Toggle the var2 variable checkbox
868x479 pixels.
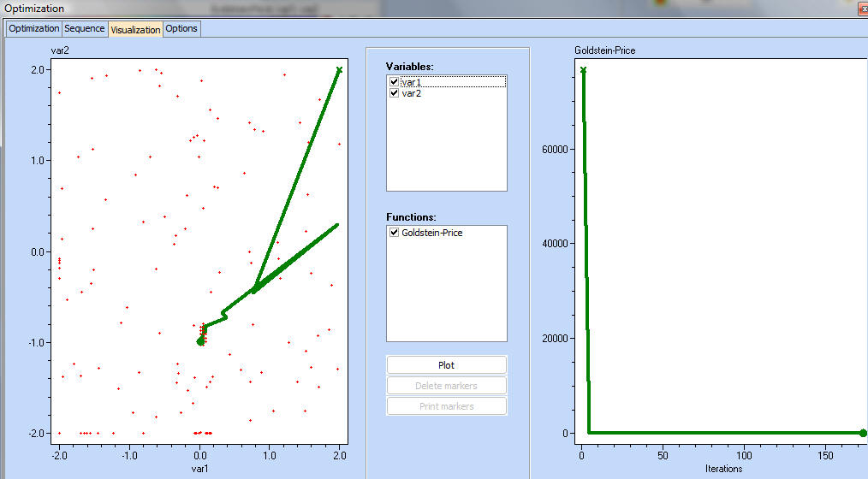click(x=394, y=93)
